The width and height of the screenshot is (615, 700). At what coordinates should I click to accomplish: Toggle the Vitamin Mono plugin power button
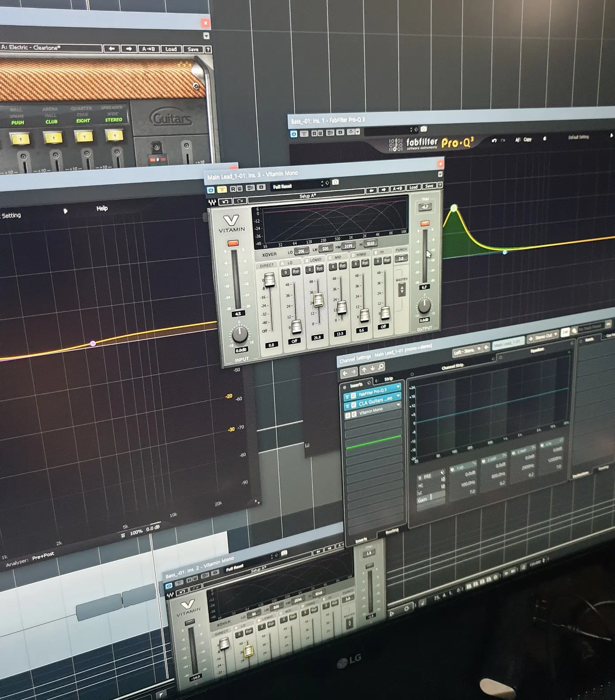click(x=211, y=190)
